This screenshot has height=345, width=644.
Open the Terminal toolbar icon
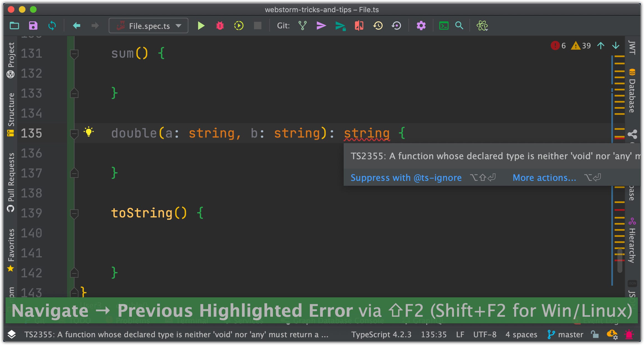tap(444, 26)
